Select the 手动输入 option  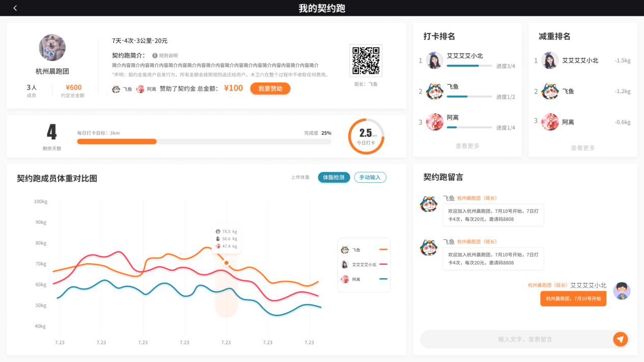pyautogui.click(x=370, y=177)
